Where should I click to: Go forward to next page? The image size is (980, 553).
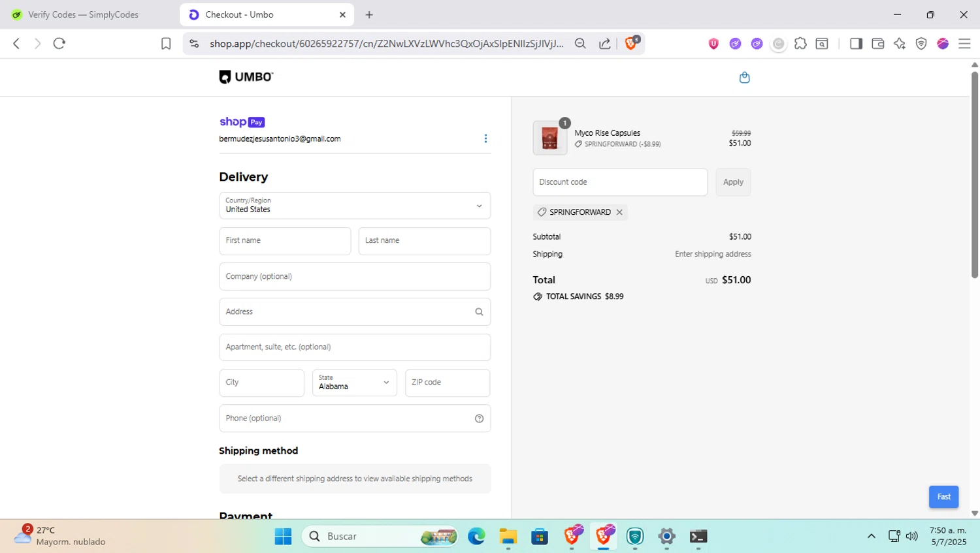37,44
